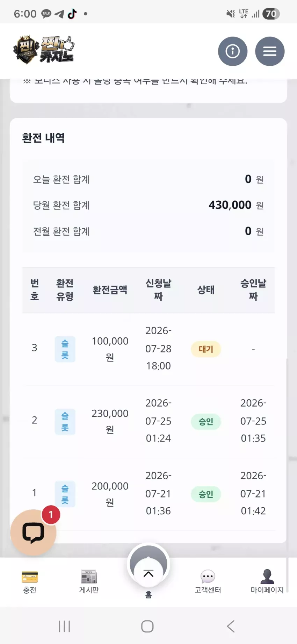Tap Android recent apps button
Screen dimensions: 297x644
64,626
